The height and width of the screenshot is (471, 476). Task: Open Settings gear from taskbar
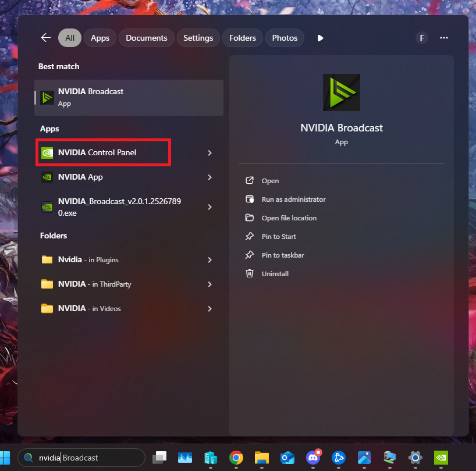[415, 458]
